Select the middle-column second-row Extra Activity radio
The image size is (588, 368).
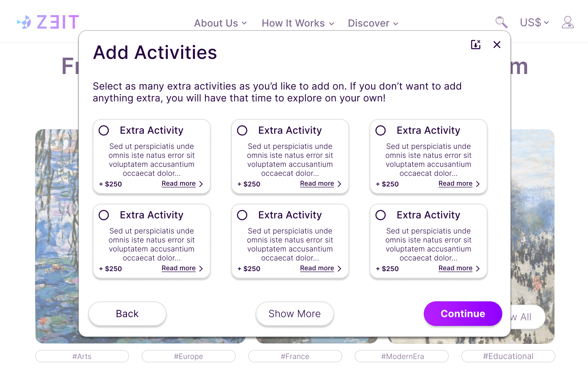tap(242, 215)
